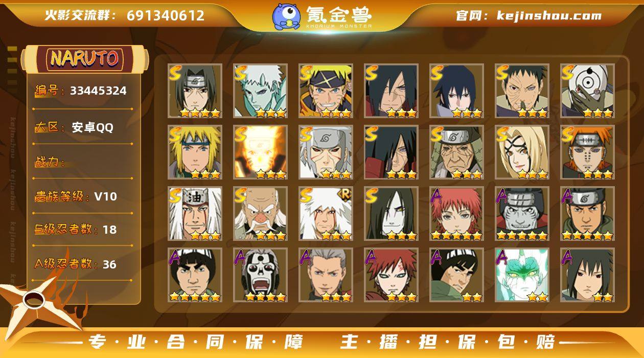Select the glowing green ghostly A-rank ninja

pyautogui.click(x=522, y=275)
